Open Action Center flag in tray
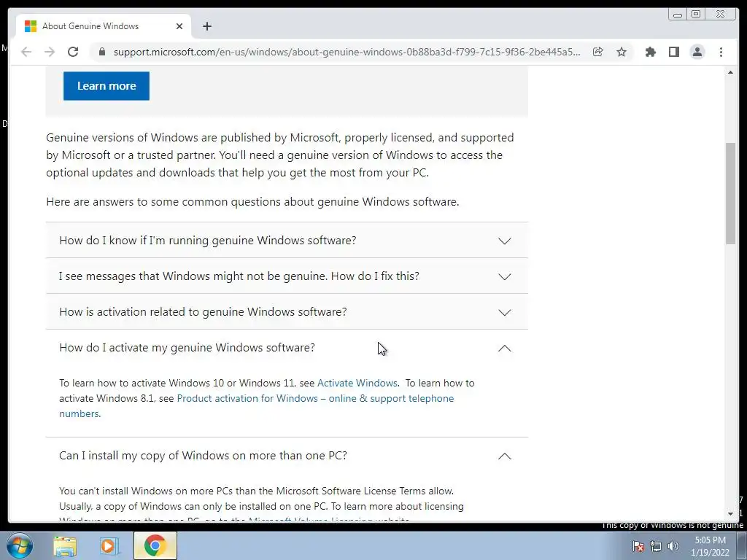The height and width of the screenshot is (560, 747). 638,546
